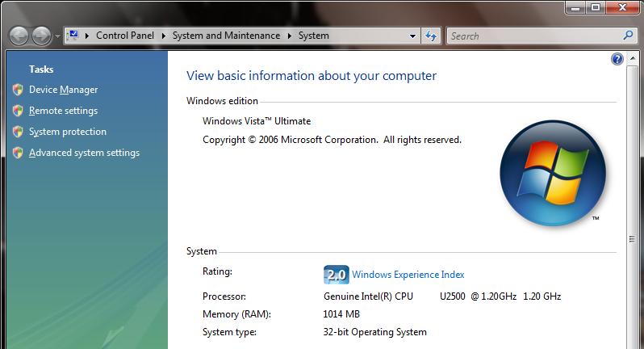Click the 'Rating:' label
The image size is (644, 349).
(217, 271)
